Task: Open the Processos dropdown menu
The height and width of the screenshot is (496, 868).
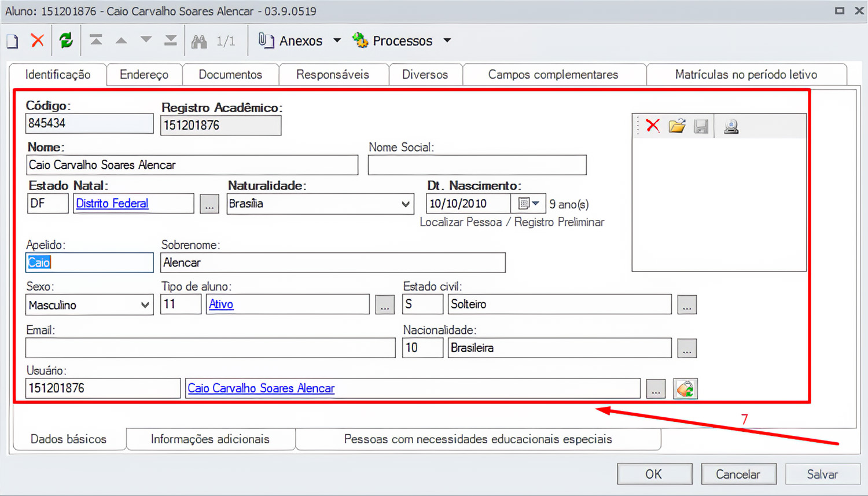Action: [x=447, y=41]
